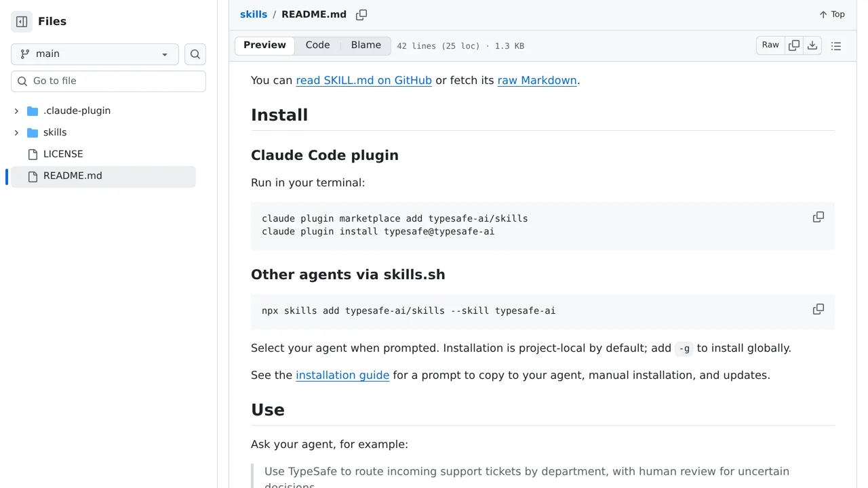Screen dimensions: 868x488
Task: Open read SKILL.md on GitHub link
Action: point(363,81)
